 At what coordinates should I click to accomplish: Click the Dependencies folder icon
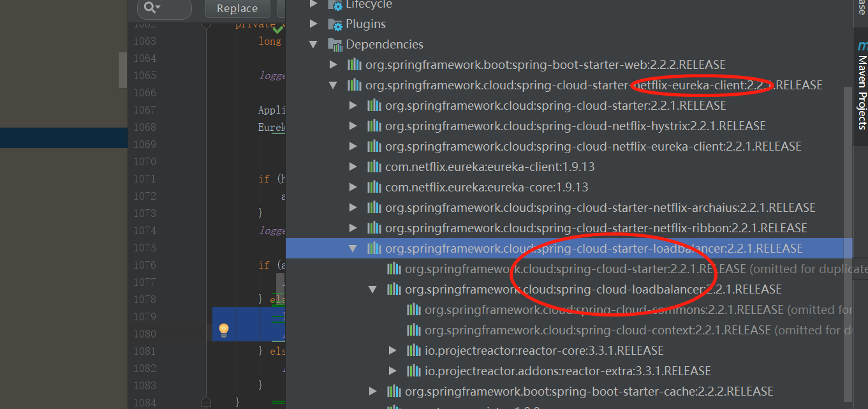tap(335, 45)
